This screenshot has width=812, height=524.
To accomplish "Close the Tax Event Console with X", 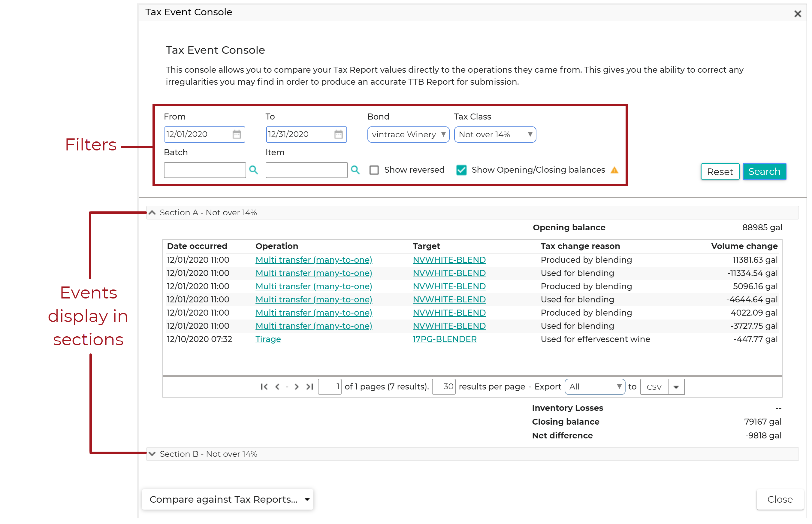I will point(797,14).
